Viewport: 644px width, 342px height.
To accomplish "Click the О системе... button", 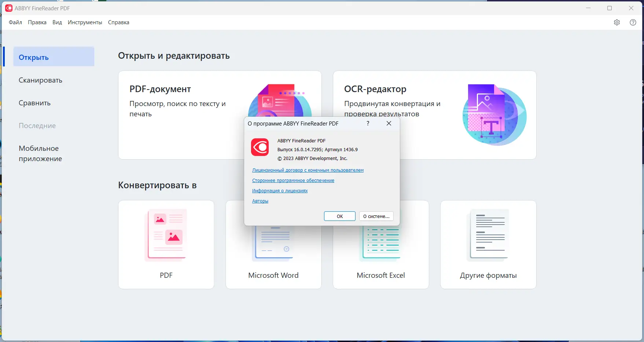I will tap(376, 216).
